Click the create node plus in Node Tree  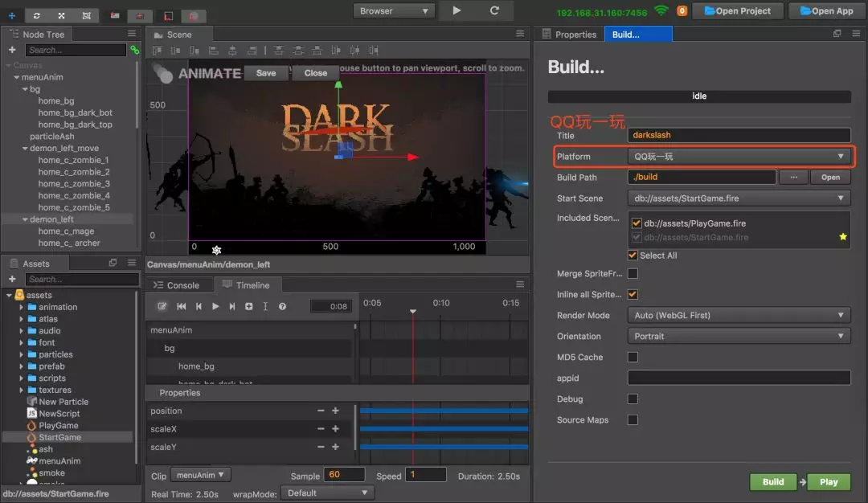coord(12,50)
